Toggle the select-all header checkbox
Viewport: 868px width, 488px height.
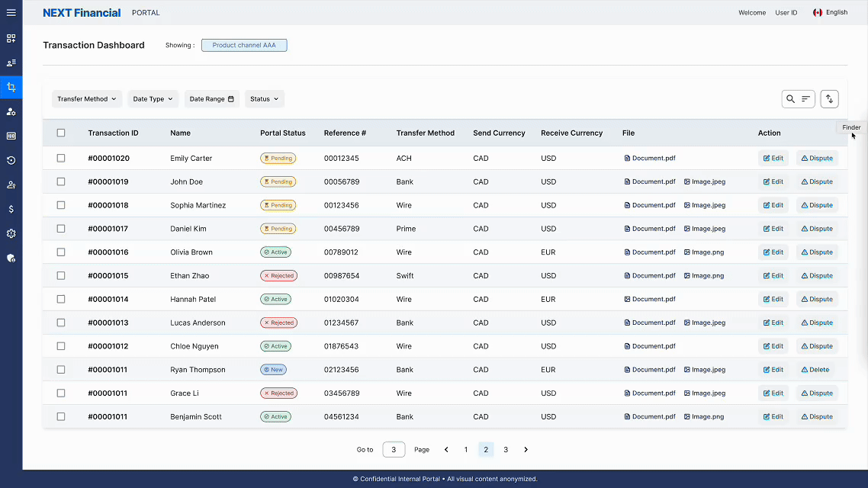[x=61, y=133]
